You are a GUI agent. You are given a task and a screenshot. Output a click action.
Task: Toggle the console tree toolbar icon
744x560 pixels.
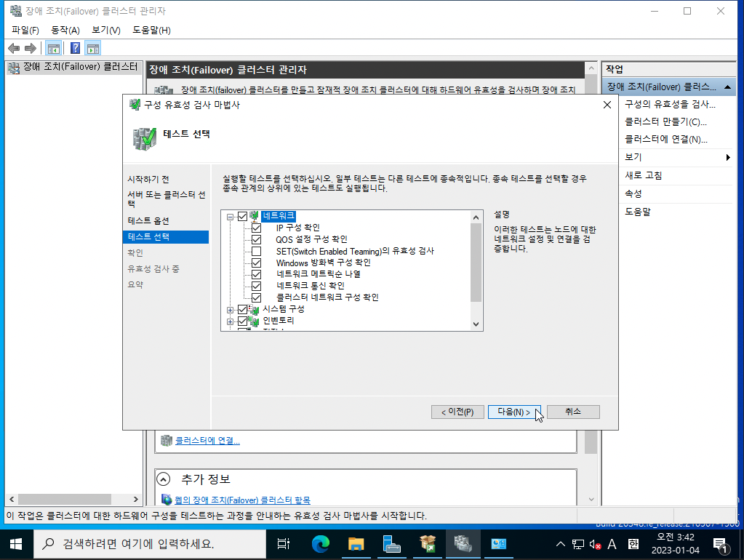click(54, 48)
